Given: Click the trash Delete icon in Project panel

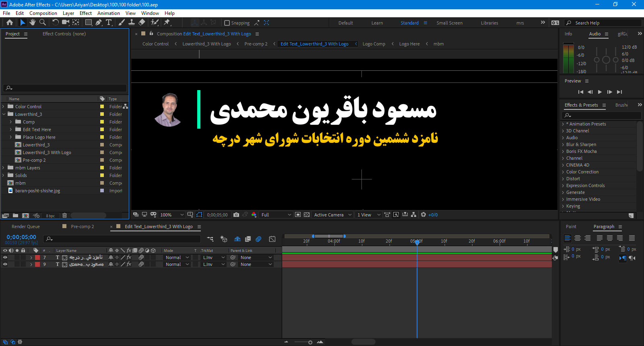Looking at the screenshot, I should [64, 216].
